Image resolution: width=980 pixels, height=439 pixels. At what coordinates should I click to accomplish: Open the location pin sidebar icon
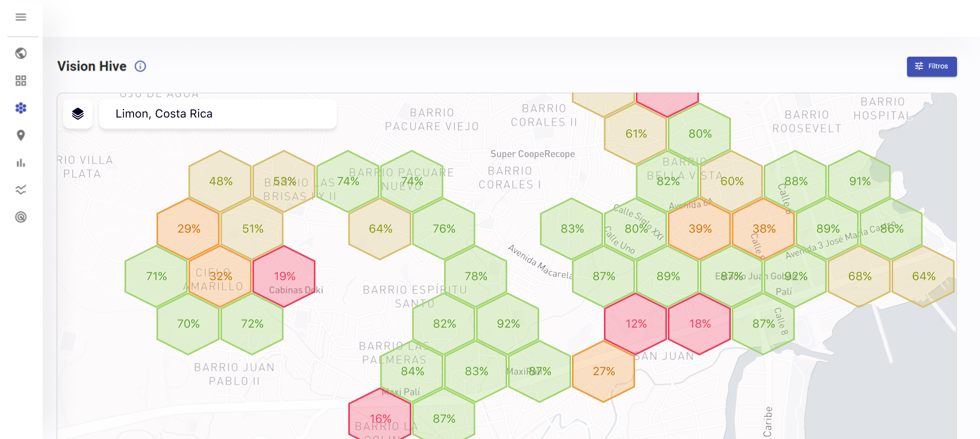click(21, 135)
